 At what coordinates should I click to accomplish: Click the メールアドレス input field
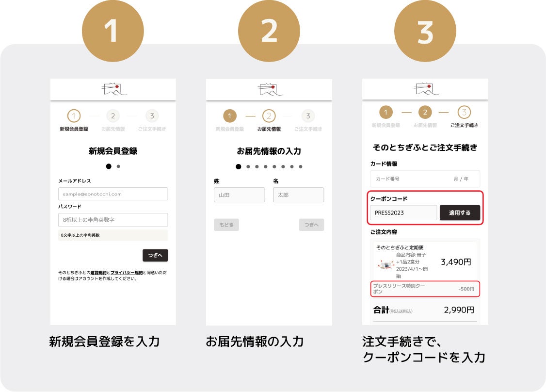click(113, 194)
